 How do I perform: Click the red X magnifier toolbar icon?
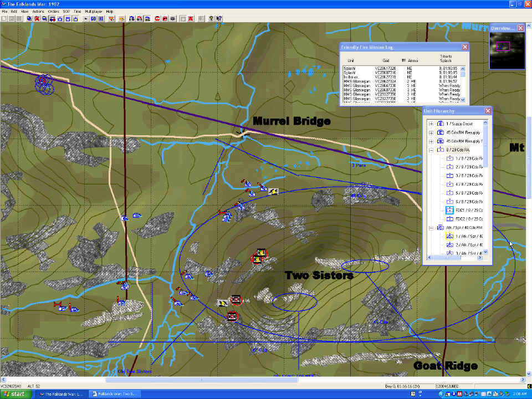pos(37,18)
